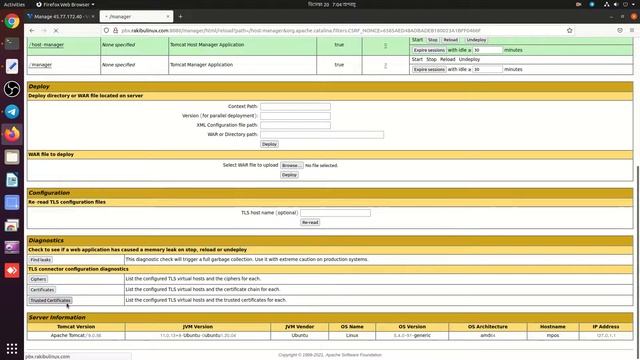Image resolution: width=640 pixels, height=360 pixels.
Task: Select the /manager tab
Action: point(136,17)
